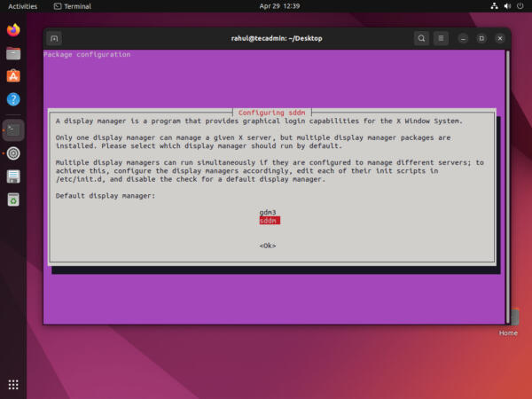Image resolution: width=532 pixels, height=399 pixels.
Task: Open the Home folder desktop icon
Action: coord(508,318)
